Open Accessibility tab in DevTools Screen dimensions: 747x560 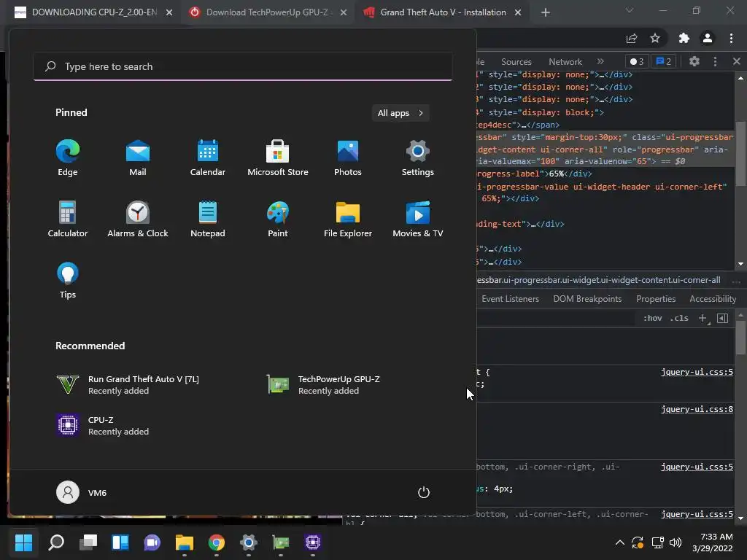(x=713, y=299)
